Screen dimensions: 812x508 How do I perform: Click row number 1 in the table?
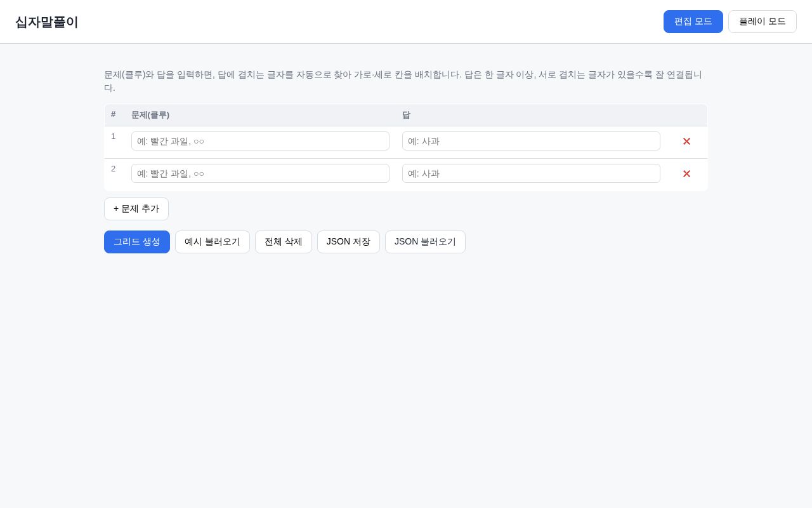pyautogui.click(x=114, y=136)
